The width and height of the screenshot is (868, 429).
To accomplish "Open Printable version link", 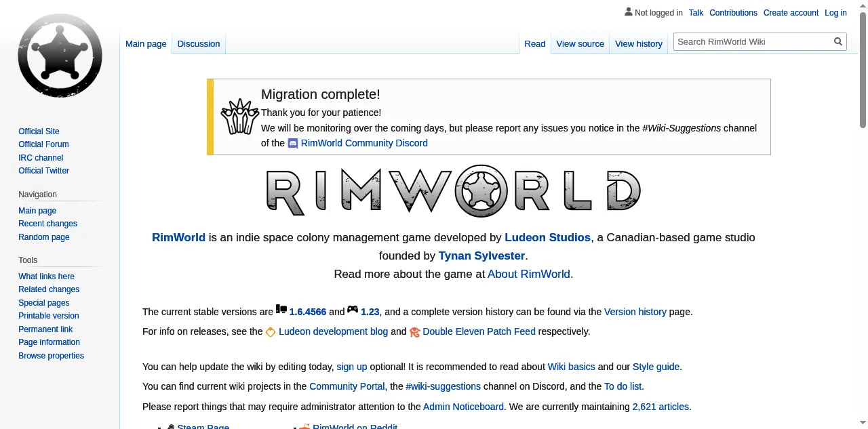I will pos(48,316).
